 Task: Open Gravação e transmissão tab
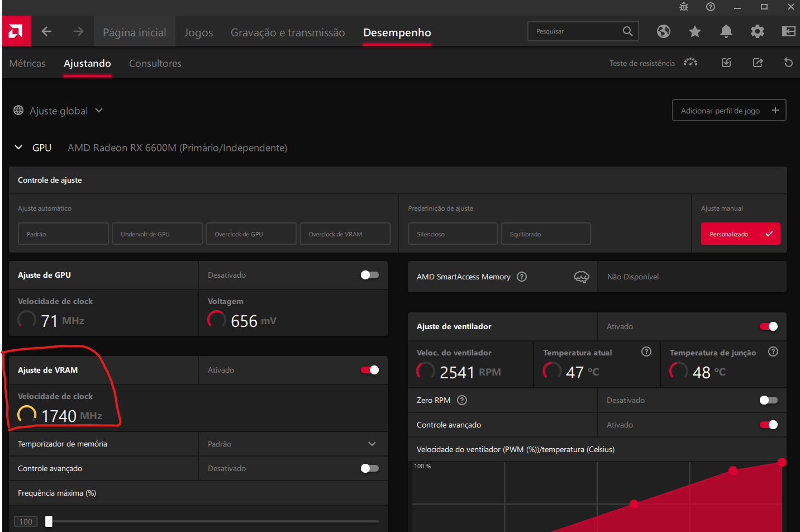tap(288, 32)
